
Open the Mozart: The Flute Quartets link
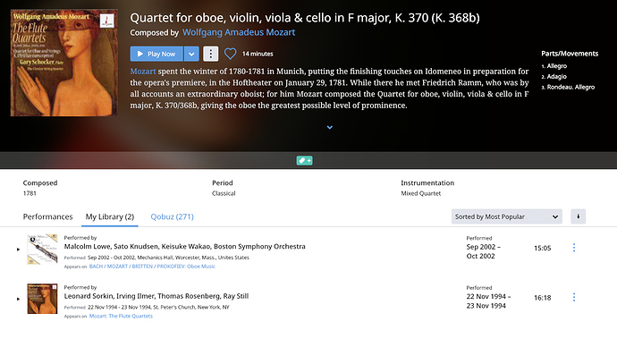tap(121, 316)
